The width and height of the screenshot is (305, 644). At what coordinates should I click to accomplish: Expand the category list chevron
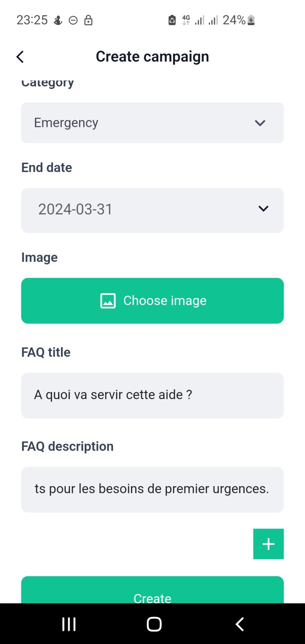(x=260, y=123)
